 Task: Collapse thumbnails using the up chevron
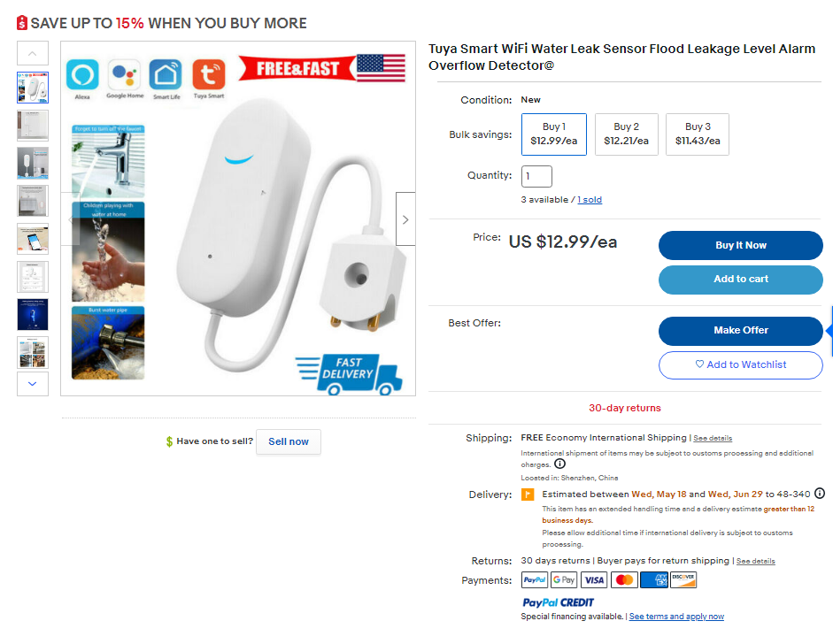coord(32,53)
